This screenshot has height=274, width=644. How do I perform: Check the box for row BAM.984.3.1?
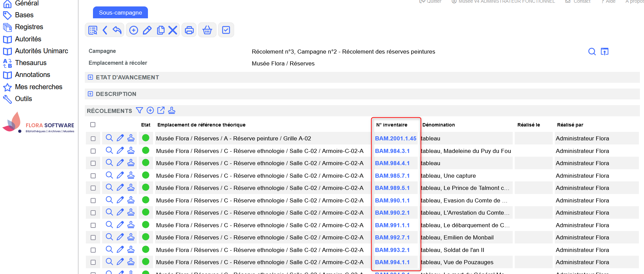coord(93,151)
